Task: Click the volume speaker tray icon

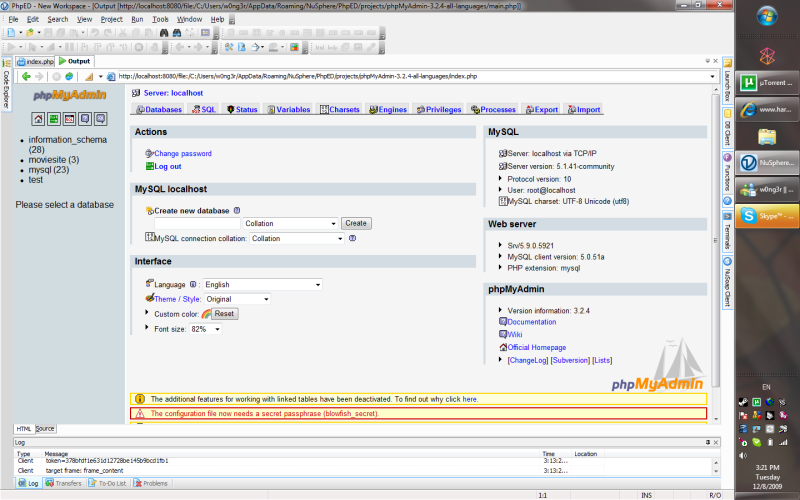Action: pyautogui.click(x=743, y=455)
